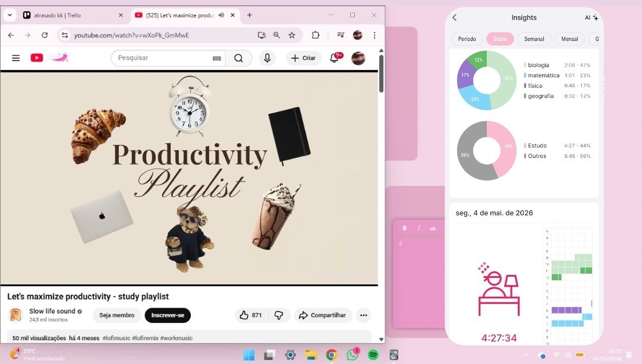This screenshot has width=642, height=364.
Task: Click install app icon in address bar
Action: pyautogui.click(x=262, y=35)
